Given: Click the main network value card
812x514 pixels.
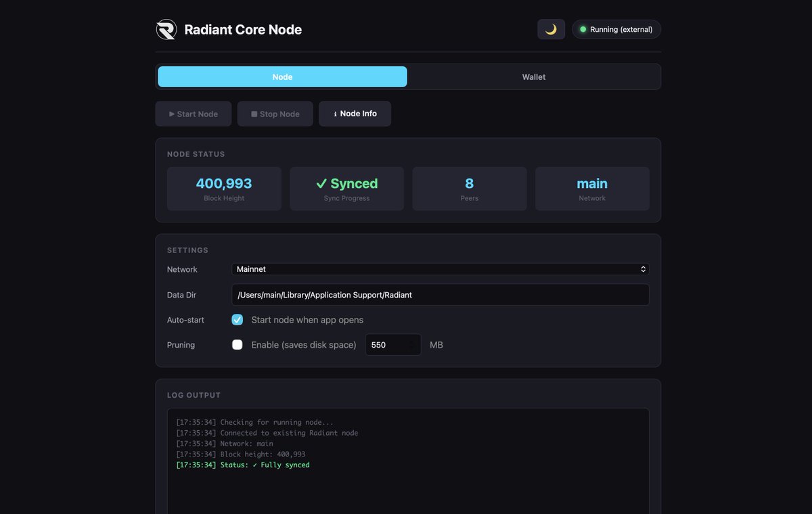Looking at the screenshot, I should coord(592,189).
